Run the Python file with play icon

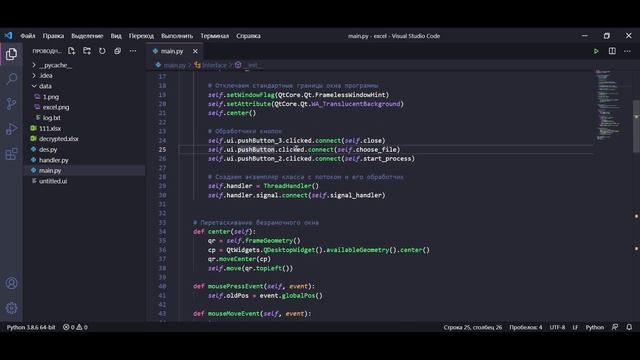click(596, 51)
